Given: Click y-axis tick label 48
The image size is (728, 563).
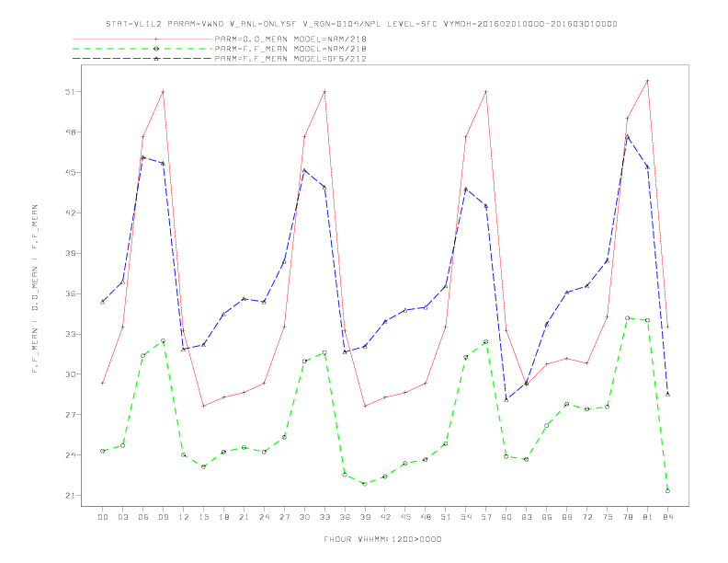Looking at the screenshot, I should point(70,132).
